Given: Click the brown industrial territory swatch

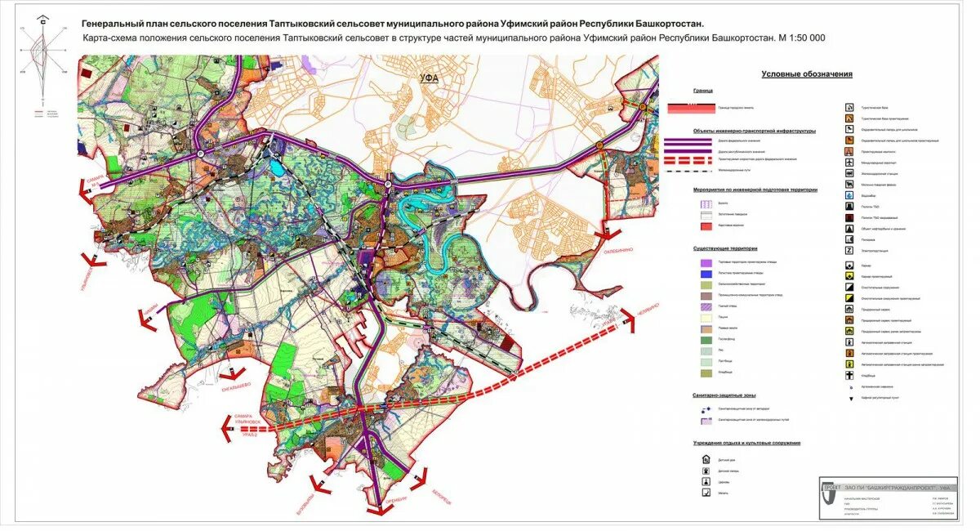Looking at the screenshot, I should pyautogui.click(x=706, y=297).
